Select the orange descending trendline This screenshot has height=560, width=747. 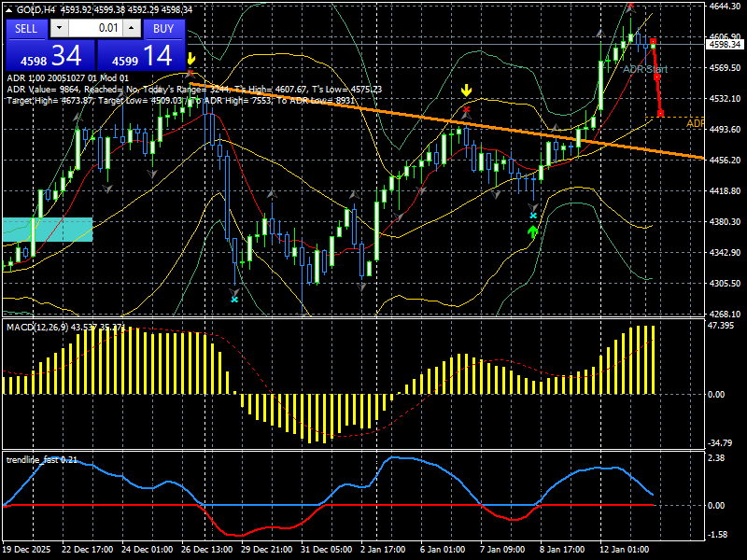tap(447, 120)
